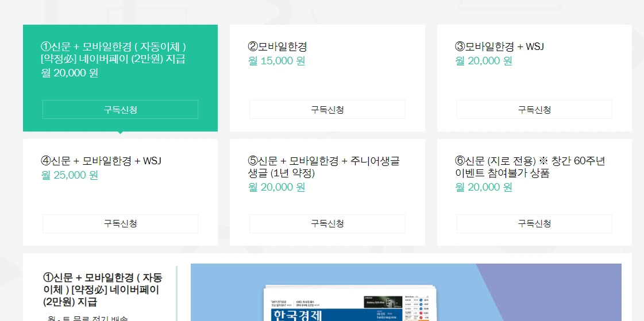Open the 한국경제 newspaper preview image

[x=406, y=292]
